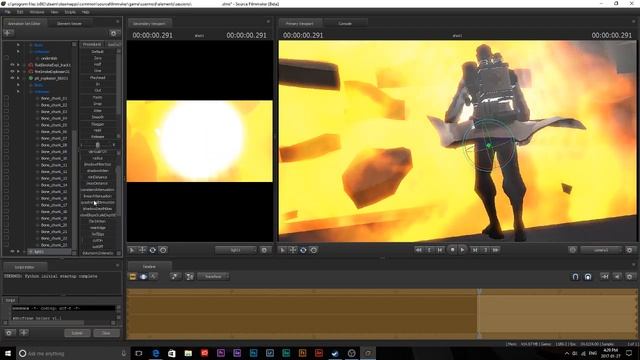Toggle visibility of pit_explosion_BBD1
This screenshot has height=360, width=640.
click(12, 78)
